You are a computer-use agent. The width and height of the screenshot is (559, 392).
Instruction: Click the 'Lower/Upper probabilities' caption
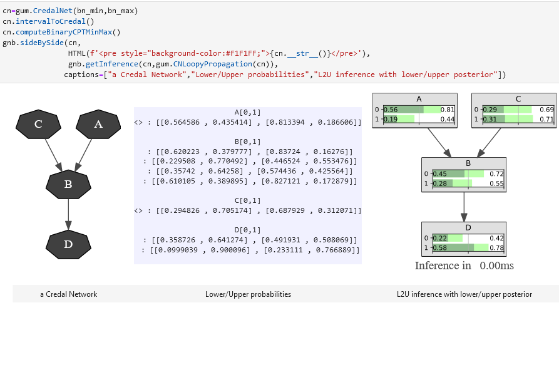pyautogui.click(x=247, y=294)
